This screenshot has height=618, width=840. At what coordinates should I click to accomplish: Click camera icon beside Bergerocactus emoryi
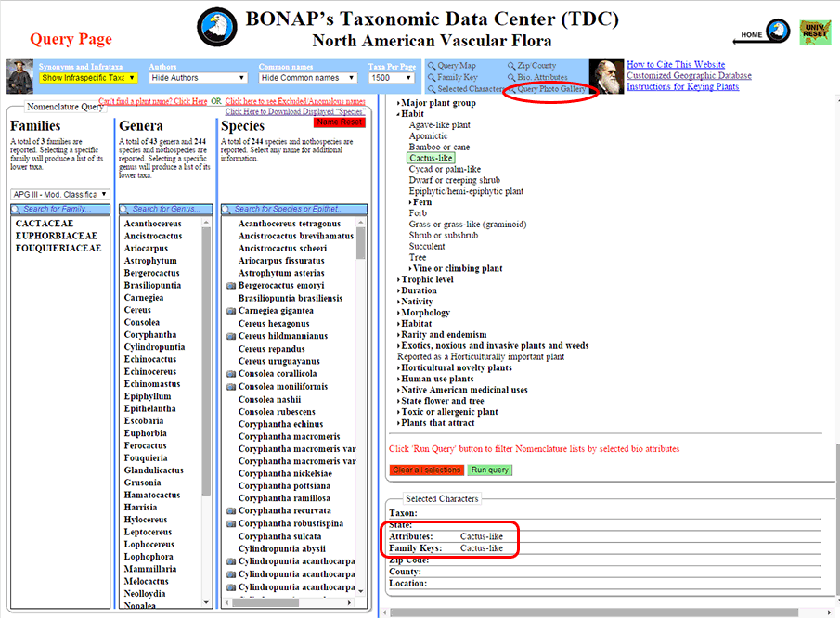pos(231,286)
